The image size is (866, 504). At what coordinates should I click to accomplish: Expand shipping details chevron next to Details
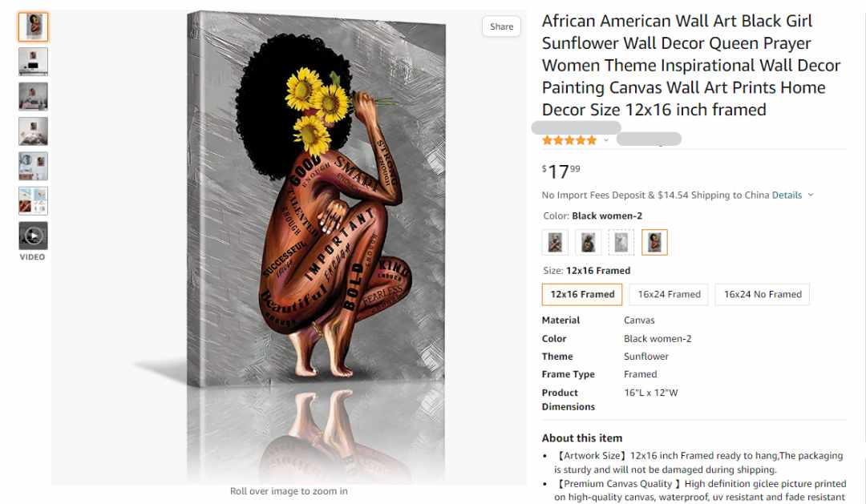811,195
